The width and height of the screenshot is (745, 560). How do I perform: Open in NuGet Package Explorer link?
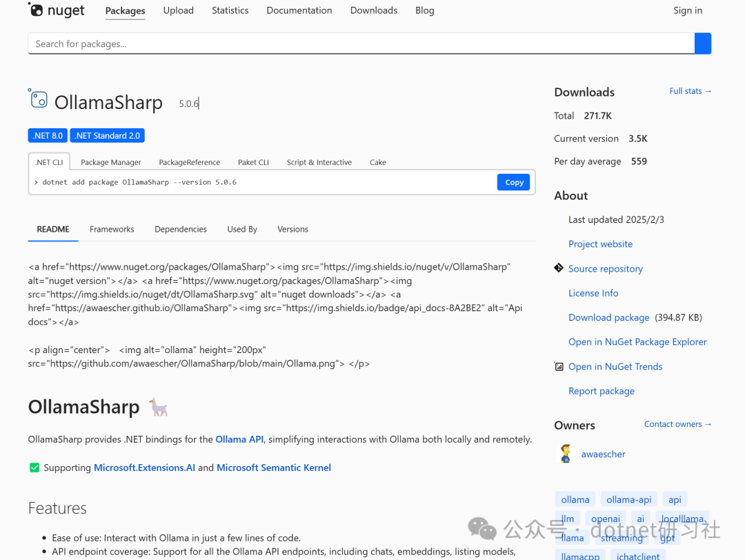(637, 342)
